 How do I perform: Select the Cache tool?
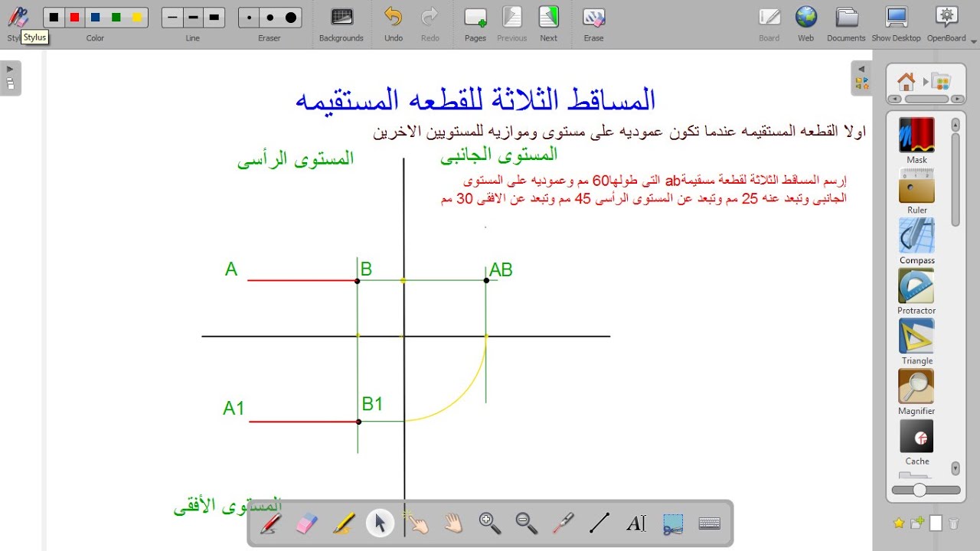(x=916, y=437)
